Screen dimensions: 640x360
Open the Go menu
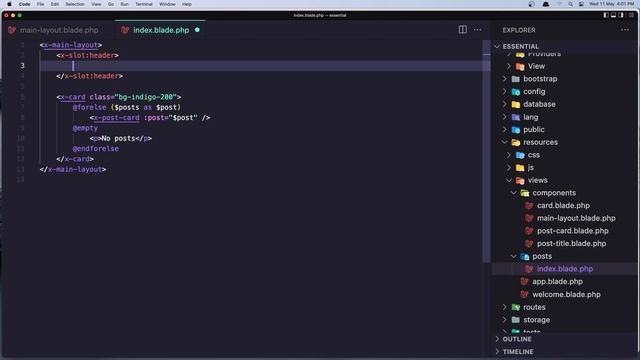[111, 4]
